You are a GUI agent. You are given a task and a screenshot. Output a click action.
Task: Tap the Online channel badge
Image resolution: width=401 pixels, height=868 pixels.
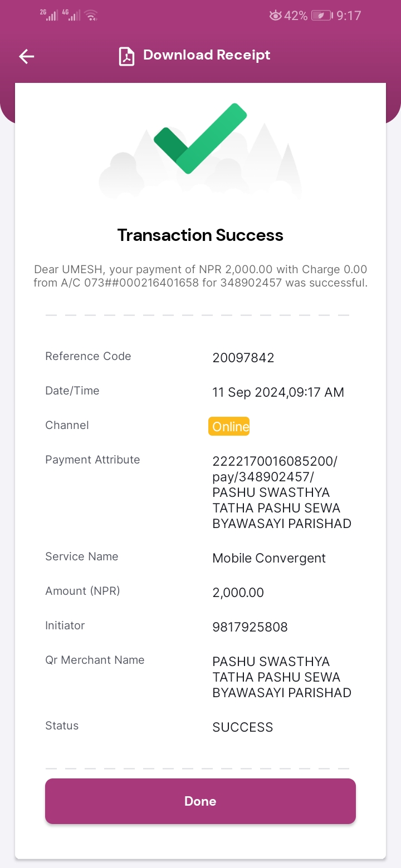pyautogui.click(x=229, y=427)
